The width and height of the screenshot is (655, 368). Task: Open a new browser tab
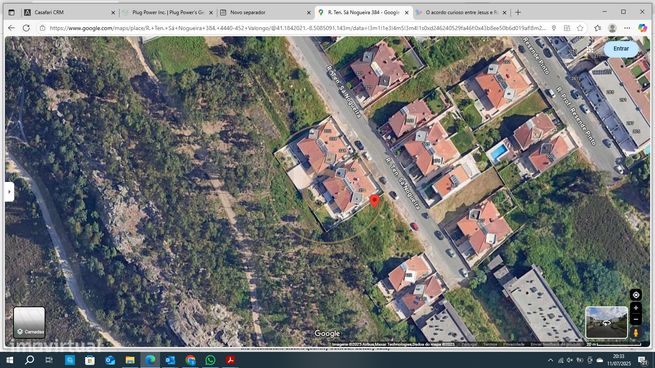518,13
